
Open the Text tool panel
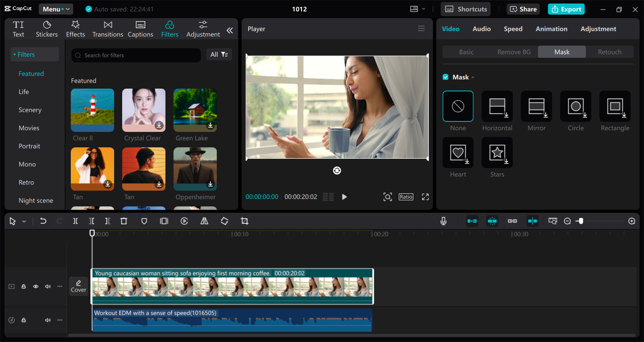click(x=18, y=29)
